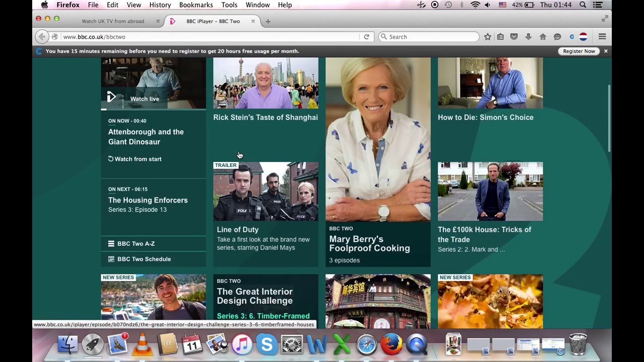644x362 pixels.
Task: Open QuickTime Player from the dock
Action: coord(416,345)
